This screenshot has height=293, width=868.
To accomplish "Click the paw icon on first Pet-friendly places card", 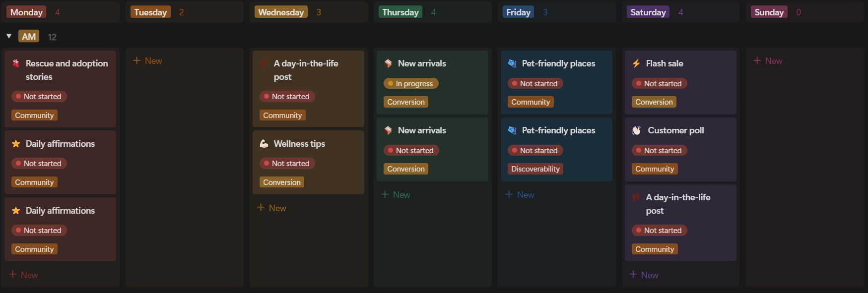I will [512, 63].
